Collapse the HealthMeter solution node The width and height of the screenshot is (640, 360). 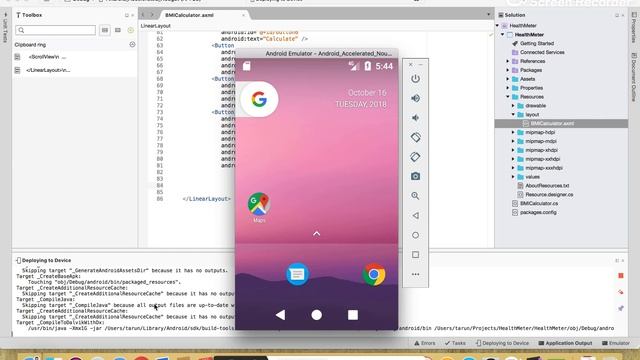click(498, 25)
